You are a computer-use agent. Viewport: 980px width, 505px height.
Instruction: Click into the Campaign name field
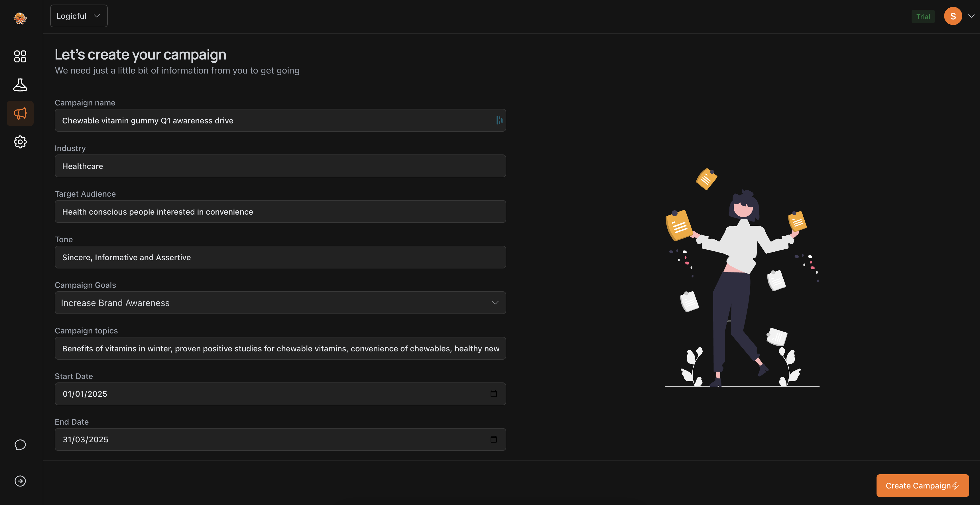pos(274,121)
